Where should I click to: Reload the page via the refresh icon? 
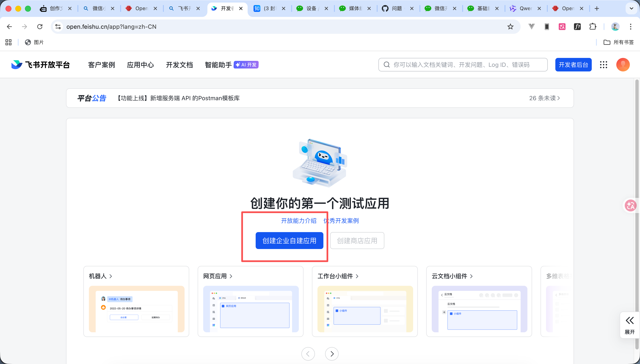click(x=40, y=26)
